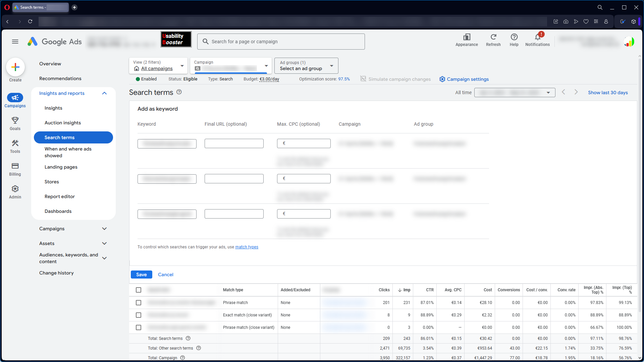The image size is (644, 362).
Task: Save the new keywords
Action: point(141,275)
